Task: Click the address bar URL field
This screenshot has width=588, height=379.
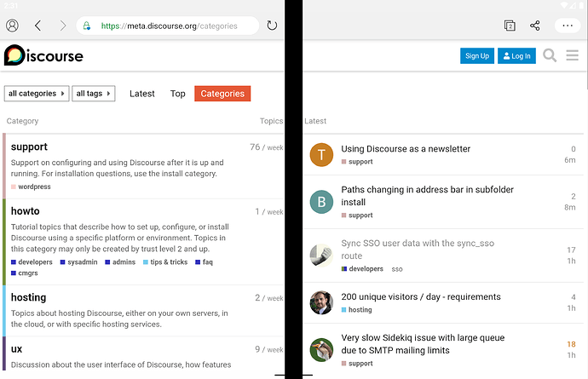Action: point(169,26)
